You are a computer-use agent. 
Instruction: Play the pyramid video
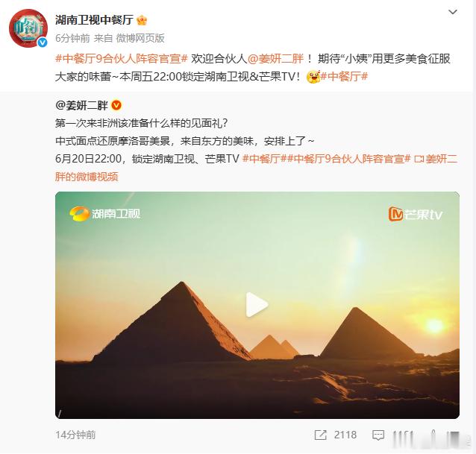coord(257,305)
